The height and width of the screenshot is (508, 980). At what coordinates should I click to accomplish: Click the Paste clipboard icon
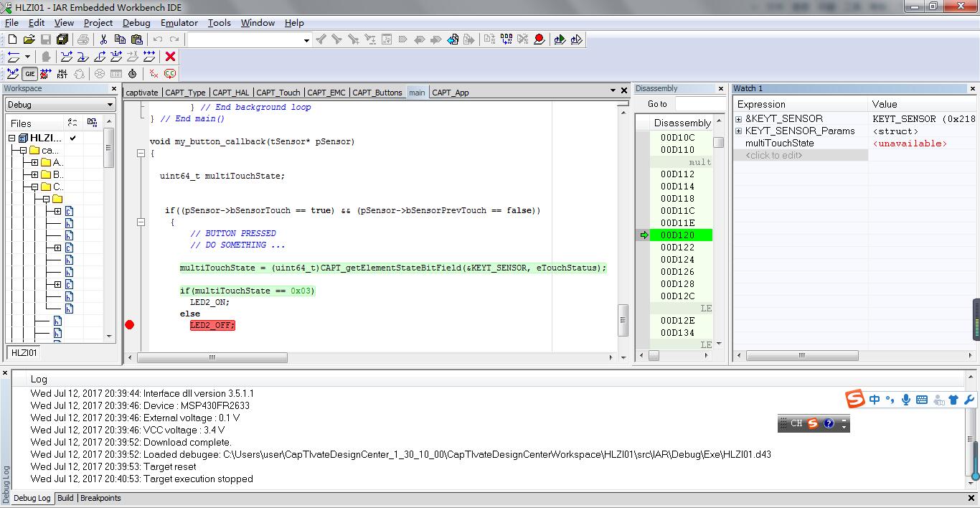[x=136, y=39]
